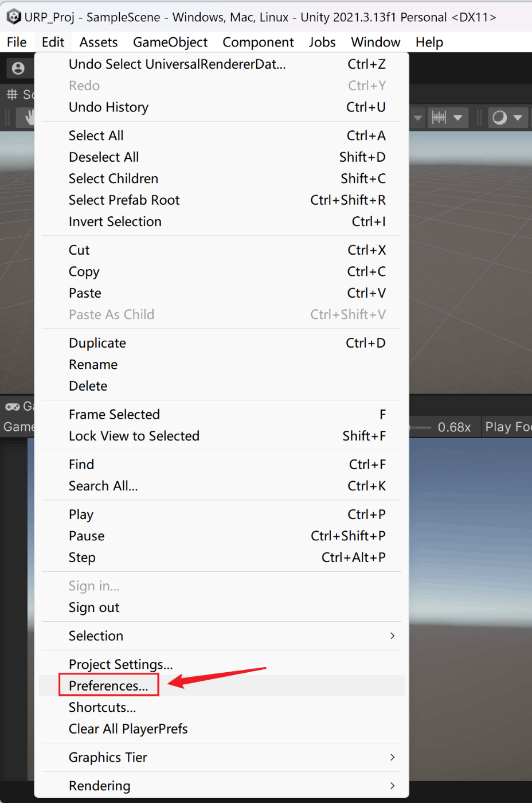Viewport: 532px width, 803px height.
Task: Open the Unity account profile icon
Action: pos(18,68)
